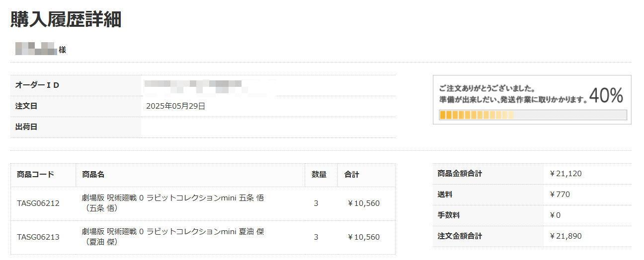Select the 40% progress percentage text
This screenshot has height=260, width=644.
[606, 95]
